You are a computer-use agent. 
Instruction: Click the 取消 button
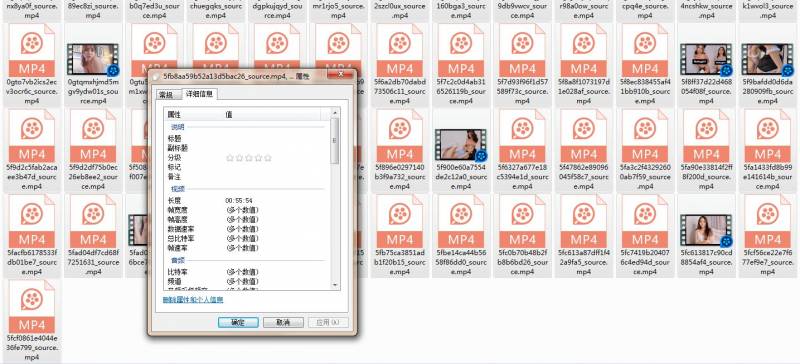click(283, 323)
